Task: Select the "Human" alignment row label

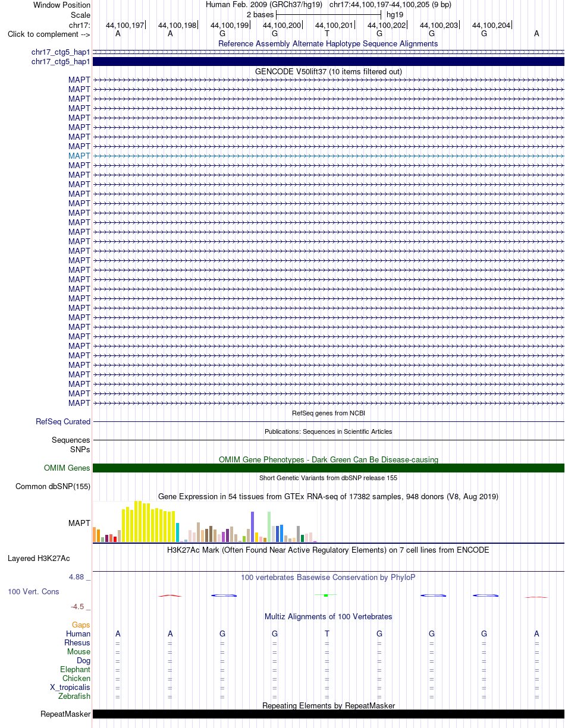Action: point(78,634)
